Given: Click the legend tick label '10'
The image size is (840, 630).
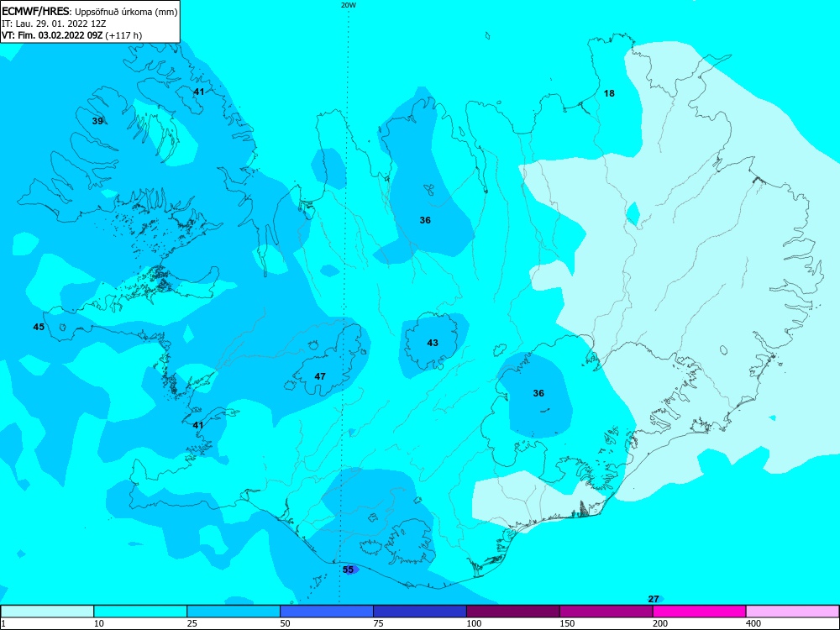Looking at the screenshot, I should pos(100,623).
